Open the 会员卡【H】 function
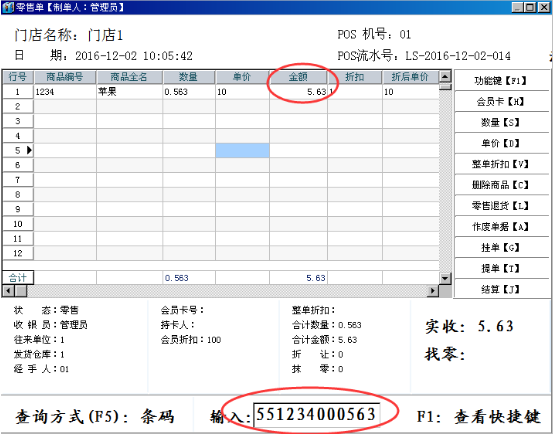Screen dimensions: 553x434 (x=502, y=102)
